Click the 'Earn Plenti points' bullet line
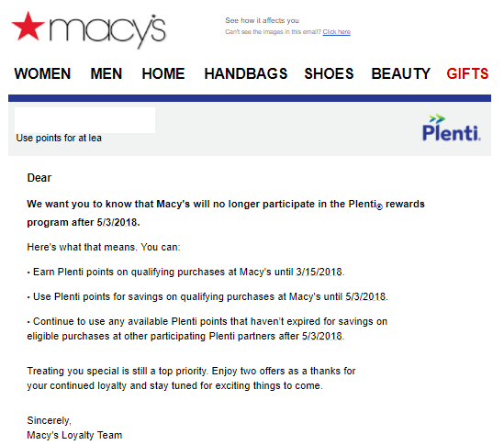 (x=185, y=273)
